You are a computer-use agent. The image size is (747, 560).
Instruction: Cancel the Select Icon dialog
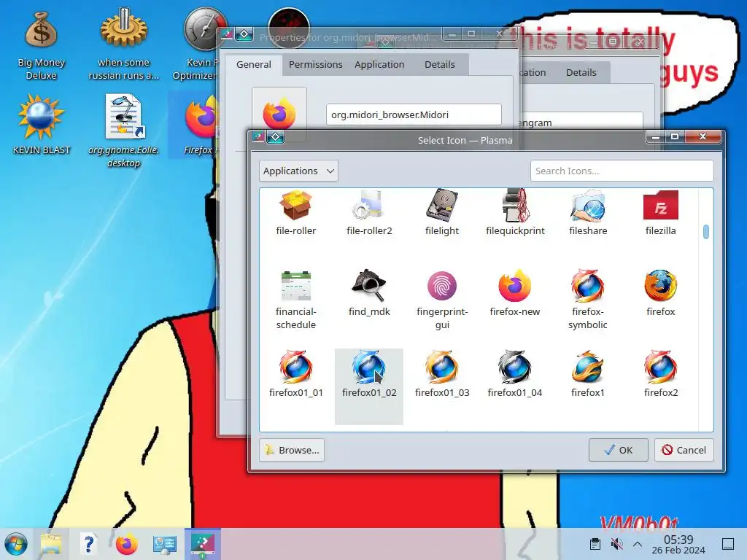coord(684,450)
